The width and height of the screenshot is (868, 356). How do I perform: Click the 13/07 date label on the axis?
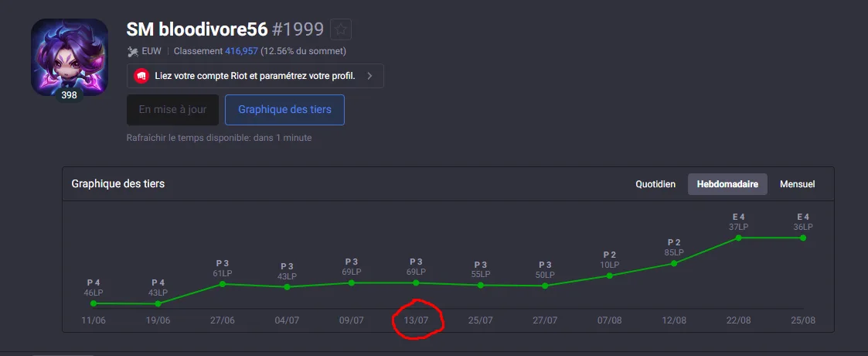pyautogui.click(x=416, y=321)
